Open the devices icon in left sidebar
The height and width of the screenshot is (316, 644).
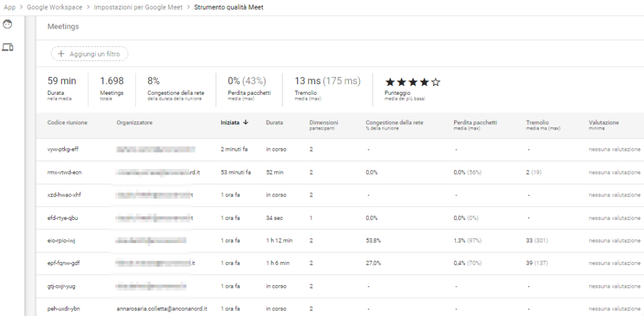click(x=8, y=47)
